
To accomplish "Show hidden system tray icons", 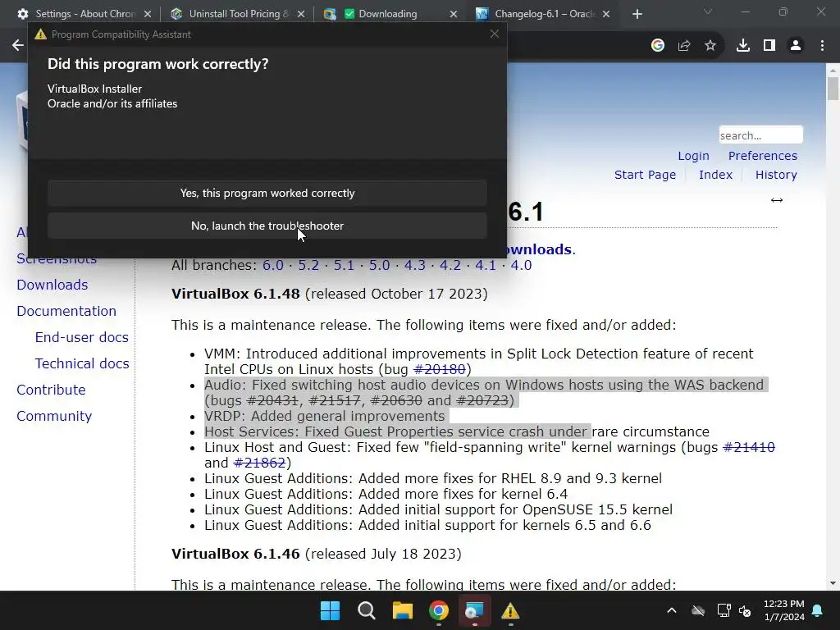I will point(671,610).
